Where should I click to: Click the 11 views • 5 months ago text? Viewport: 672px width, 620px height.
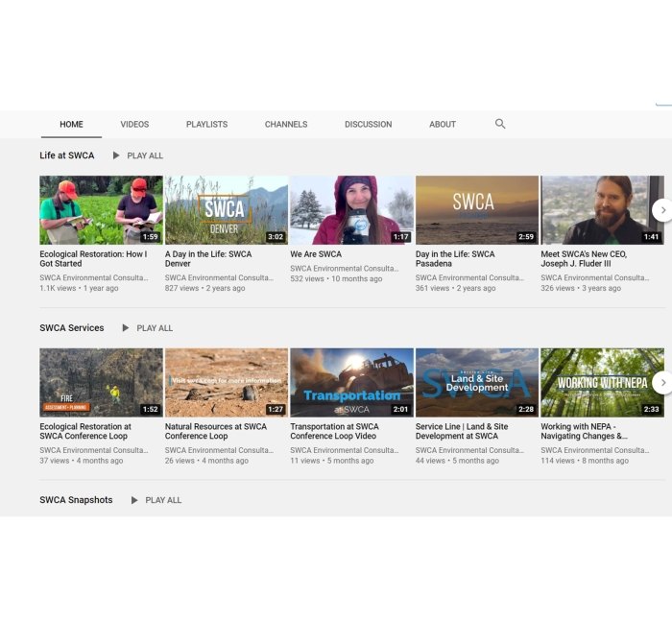coord(332,460)
